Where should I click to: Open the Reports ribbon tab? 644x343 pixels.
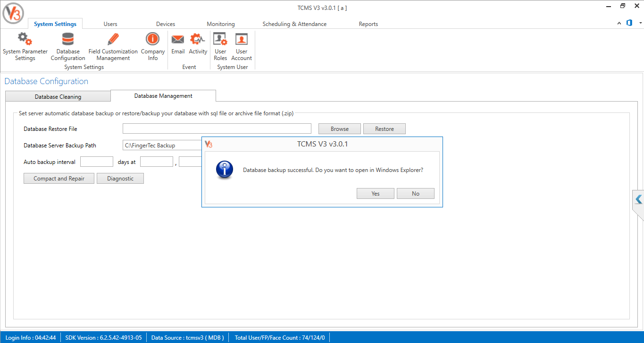pyautogui.click(x=368, y=24)
